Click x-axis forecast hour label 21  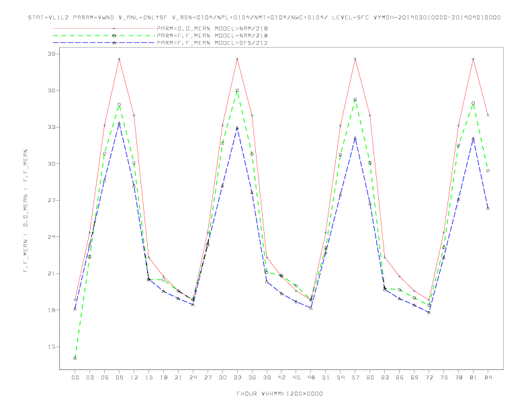pos(178,377)
